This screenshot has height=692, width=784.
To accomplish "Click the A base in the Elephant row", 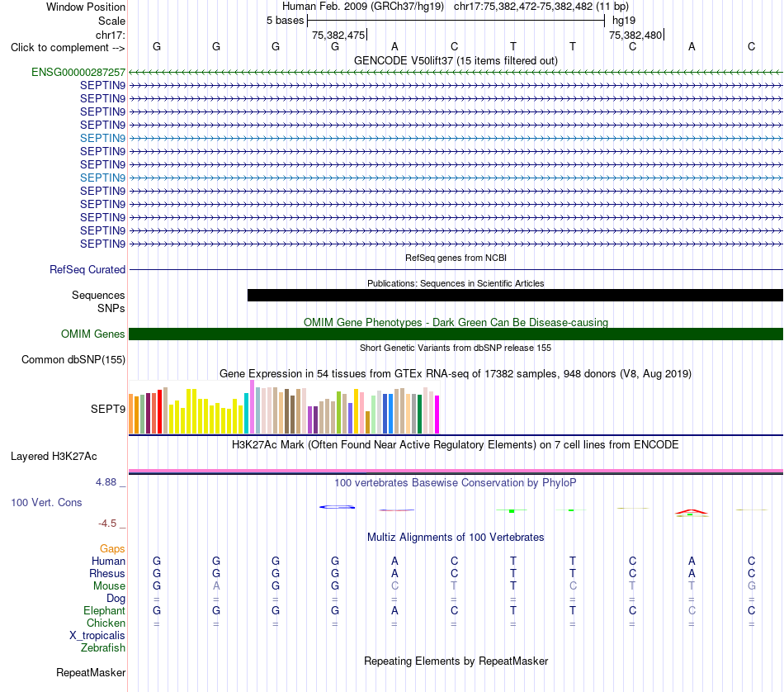I will click(394, 610).
